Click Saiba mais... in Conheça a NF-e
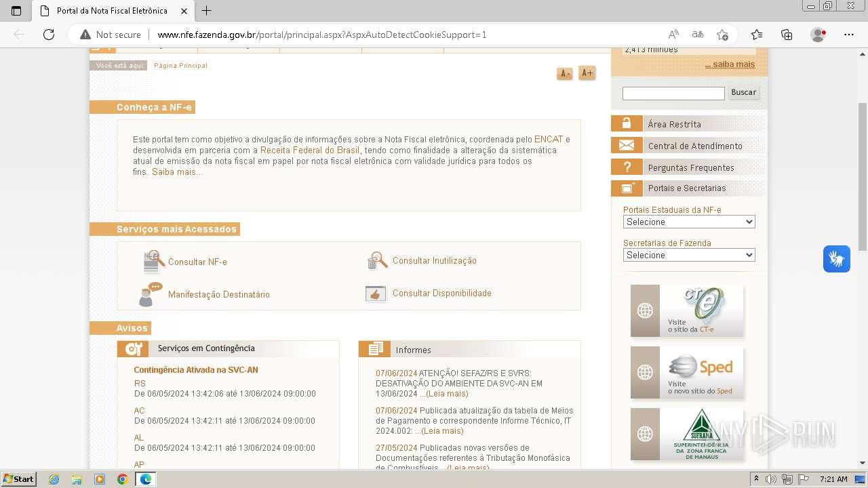The height and width of the screenshot is (488, 868). pyautogui.click(x=177, y=172)
